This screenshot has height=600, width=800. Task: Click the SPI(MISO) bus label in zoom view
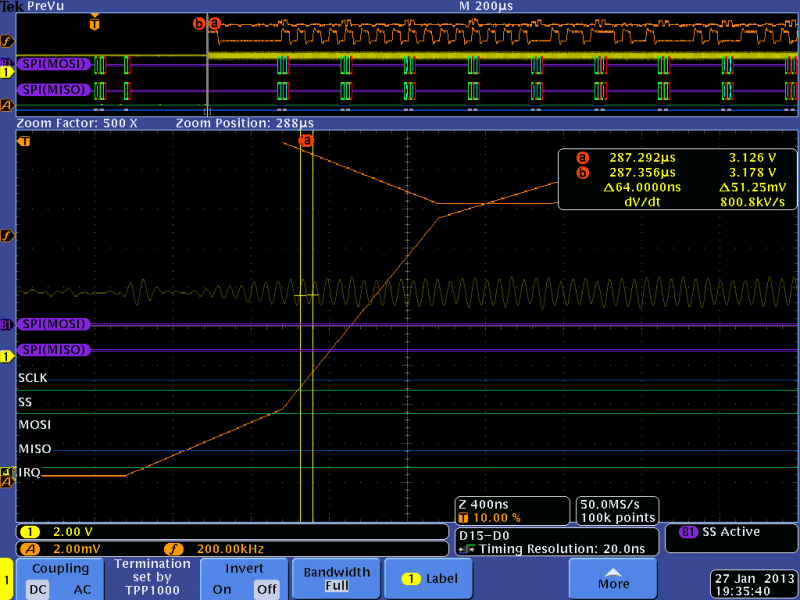pos(54,349)
